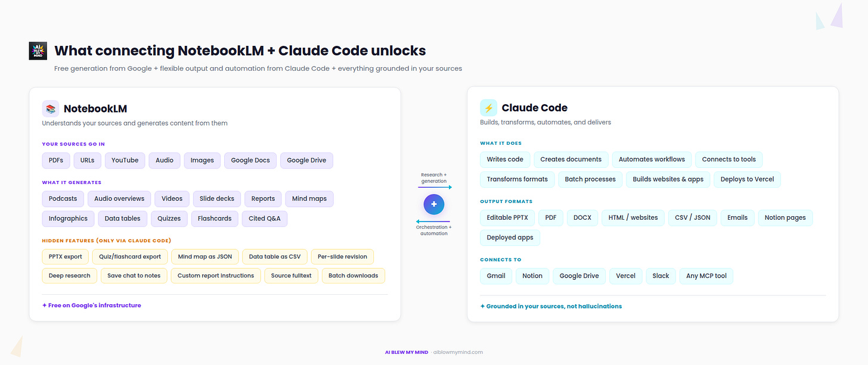Toggle the PPTX export hidden feature
The height and width of the screenshot is (365, 868).
[x=65, y=256]
